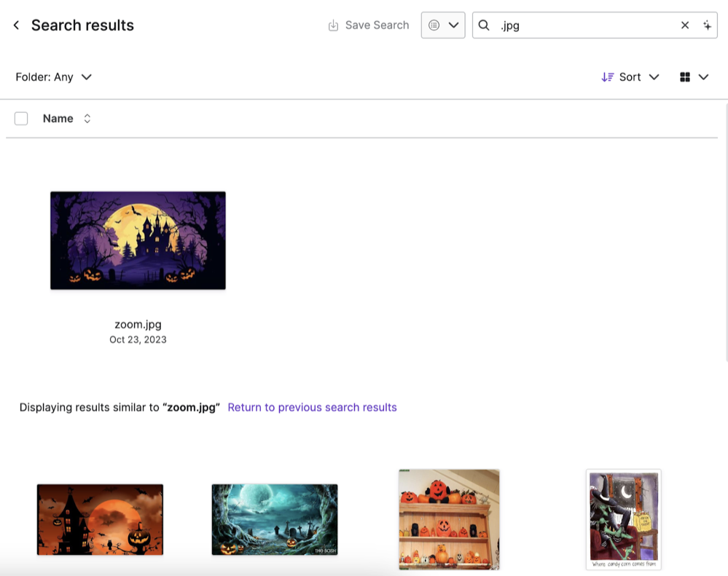Open the zoom.jpg haunted castle thumbnail
Screen dimensions: 728x576
138,240
